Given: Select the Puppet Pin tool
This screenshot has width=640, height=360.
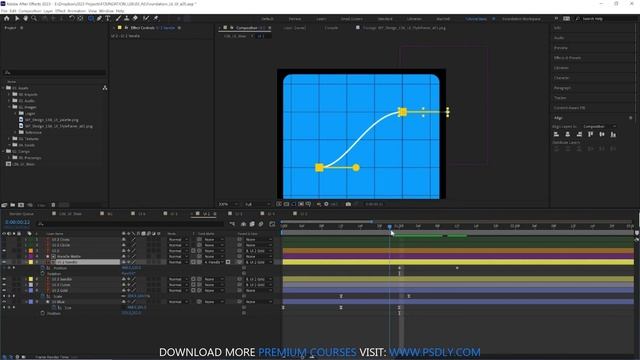Looking at the screenshot, I should click(x=156, y=18).
